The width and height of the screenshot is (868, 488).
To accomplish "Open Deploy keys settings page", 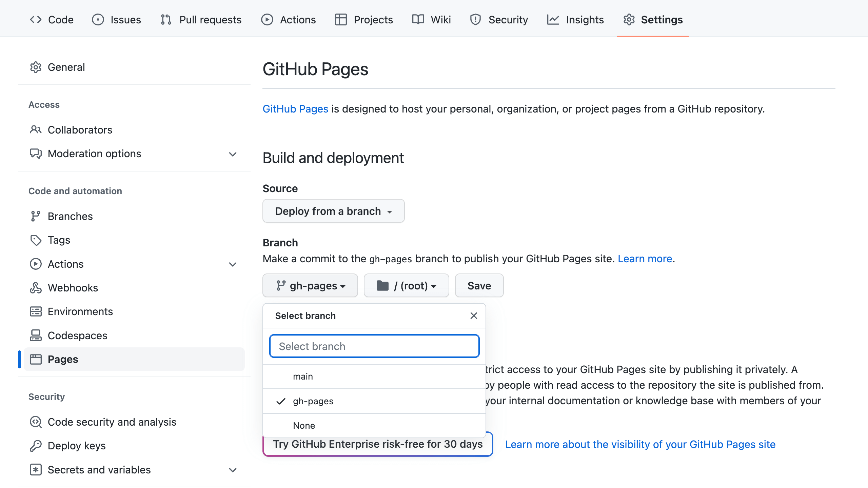I will (x=77, y=446).
